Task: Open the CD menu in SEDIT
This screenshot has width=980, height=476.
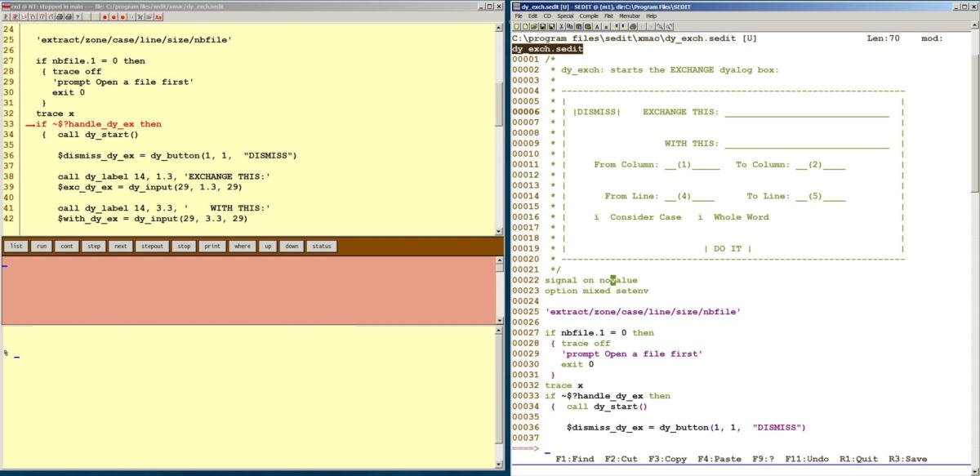Action: (547, 16)
